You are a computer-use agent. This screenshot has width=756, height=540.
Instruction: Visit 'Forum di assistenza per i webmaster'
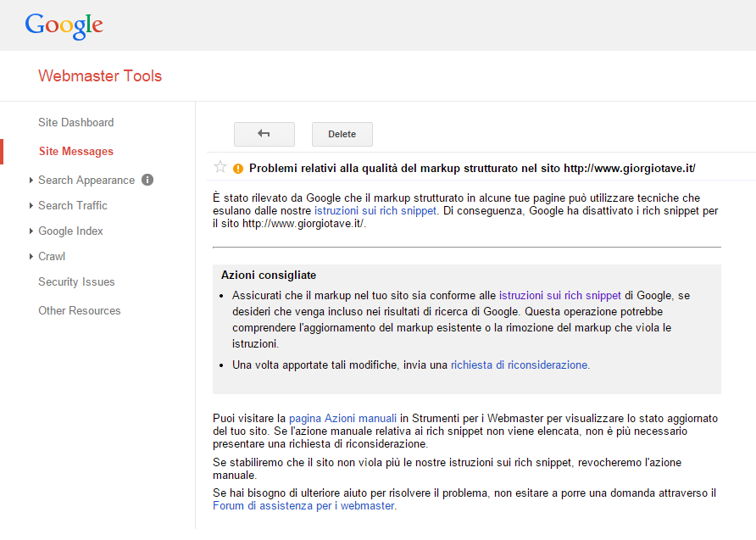(303, 505)
